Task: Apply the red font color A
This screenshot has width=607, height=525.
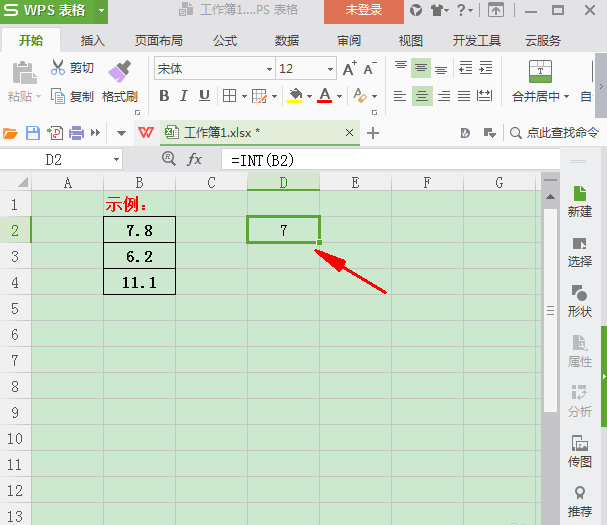Action: click(x=324, y=96)
